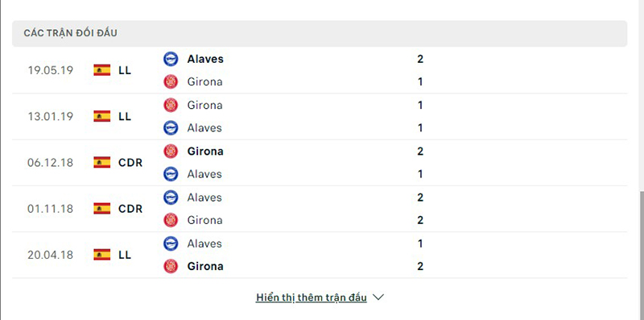This screenshot has height=320, width=644.
Task: Click Alaves crest in 13.01.19 match
Action: (x=171, y=128)
